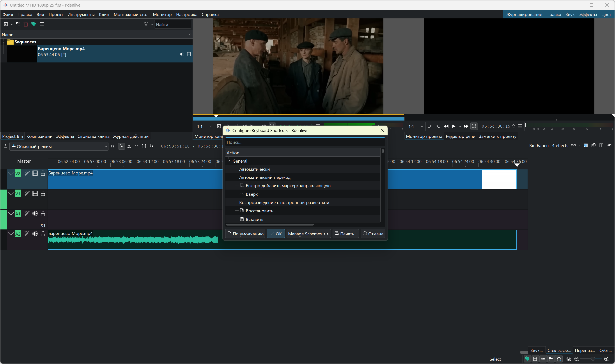Click OK in the shortcuts dialog
This screenshot has height=364, width=615.
(x=276, y=234)
